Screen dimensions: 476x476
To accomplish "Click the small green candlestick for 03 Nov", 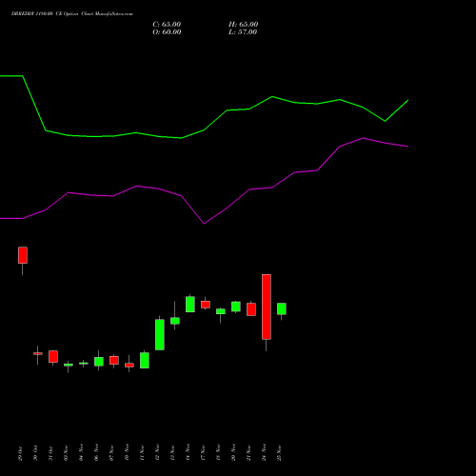I will [x=69, y=365].
